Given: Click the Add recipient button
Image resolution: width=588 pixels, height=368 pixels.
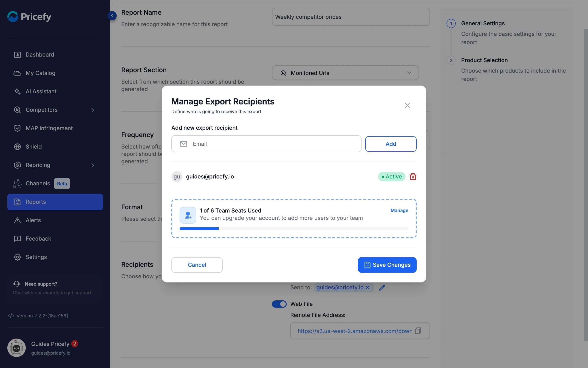Looking at the screenshot, I should 391,144.
